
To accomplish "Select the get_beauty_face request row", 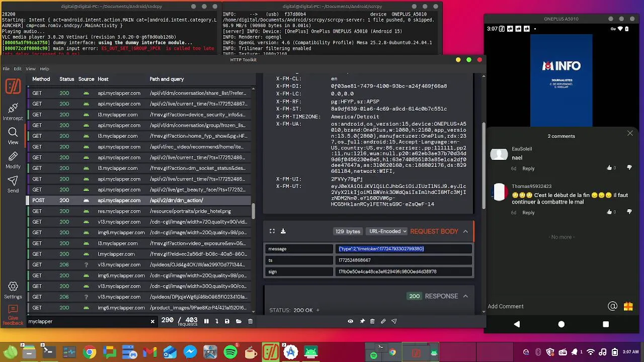I will 139,190.
